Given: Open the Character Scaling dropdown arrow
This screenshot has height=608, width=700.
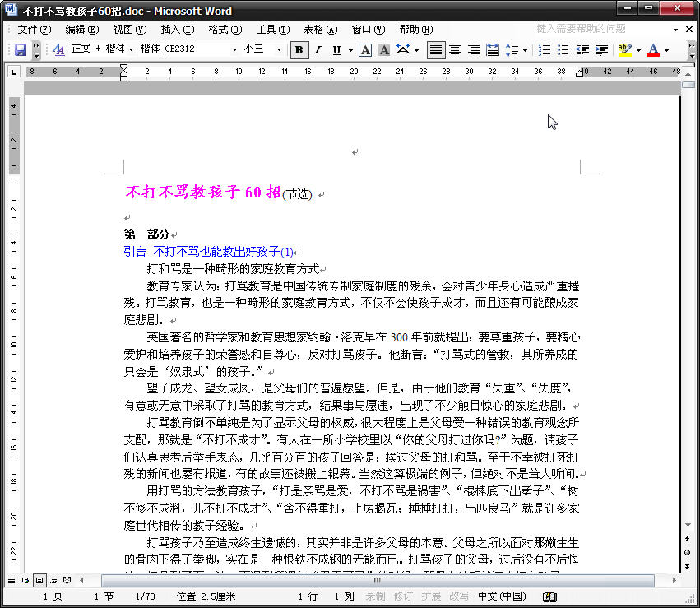Looking at the screenshot, I should click(416, 50).
